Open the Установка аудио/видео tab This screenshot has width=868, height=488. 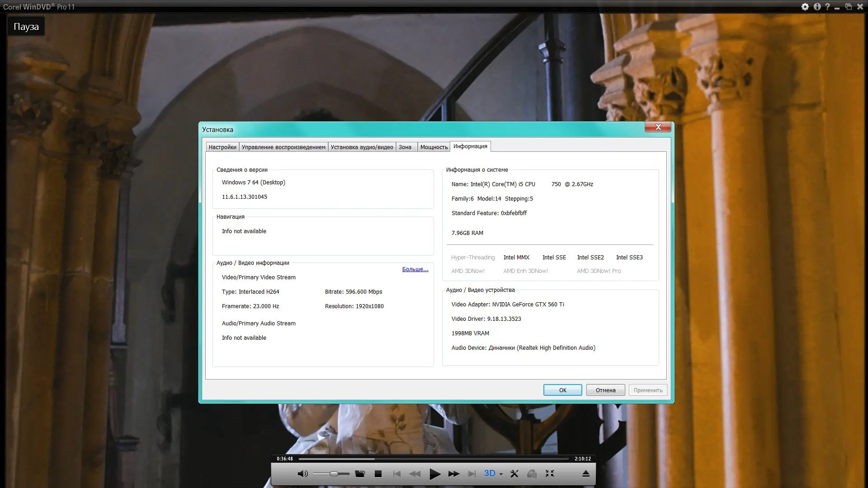point(362,147)
